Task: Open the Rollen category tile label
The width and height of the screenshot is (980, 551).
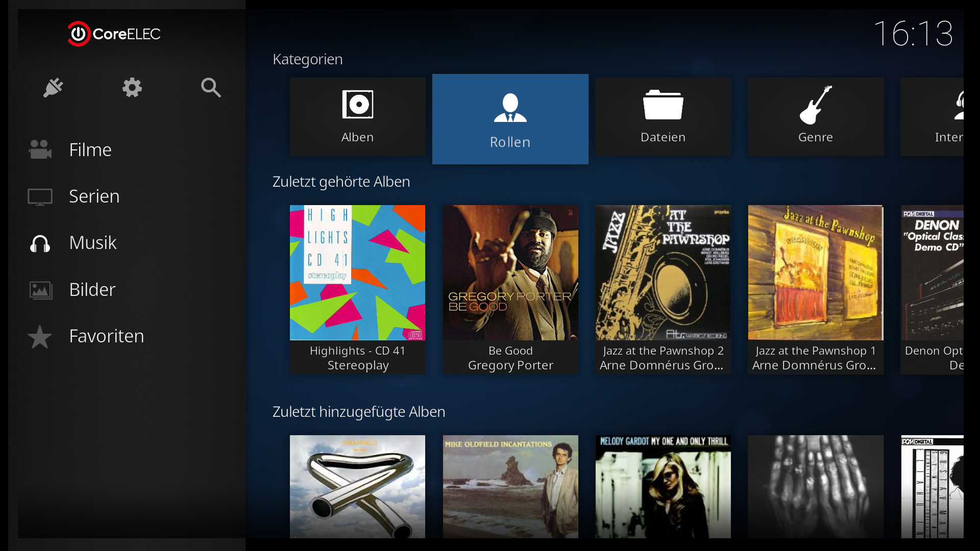Action: coord(510,142)
